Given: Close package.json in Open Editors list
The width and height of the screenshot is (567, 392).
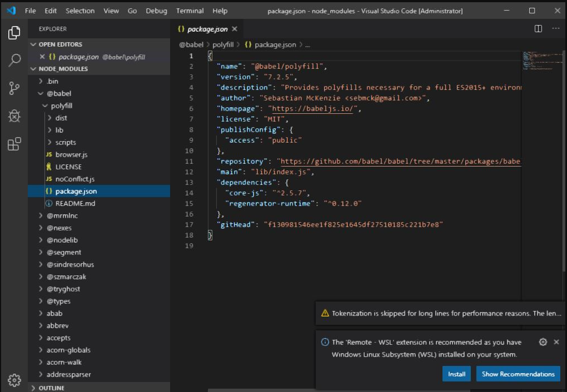Looking at the screenshot, I should click(42, 57).
